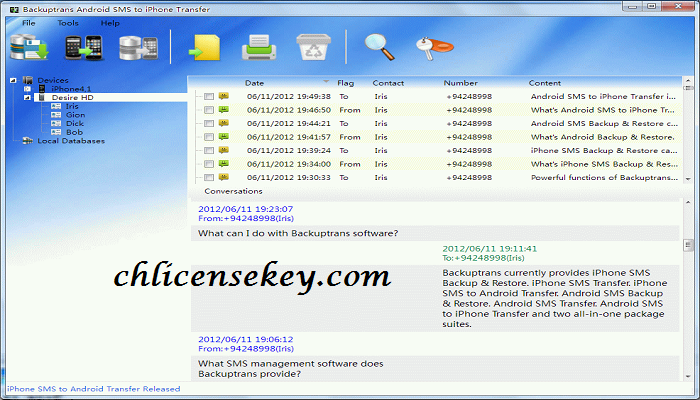This screenshot has width=700, height=400.
Task: Click the magnifying glass search icon
Action: pos(379,46)
